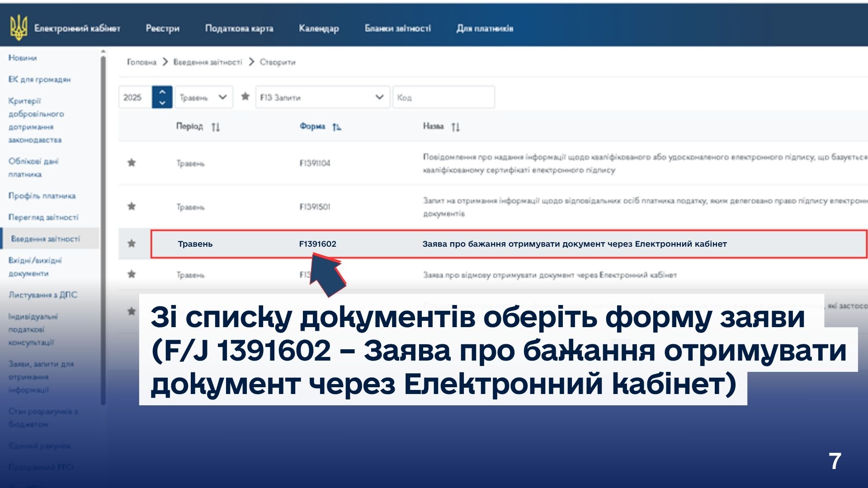Open Електронний кабінет home link
Viewport: 868px width, 488px height.
[77, 28]
